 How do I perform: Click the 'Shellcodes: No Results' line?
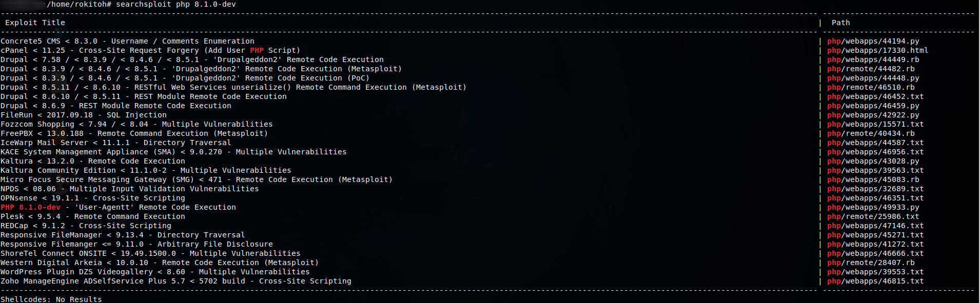[51, 299]
